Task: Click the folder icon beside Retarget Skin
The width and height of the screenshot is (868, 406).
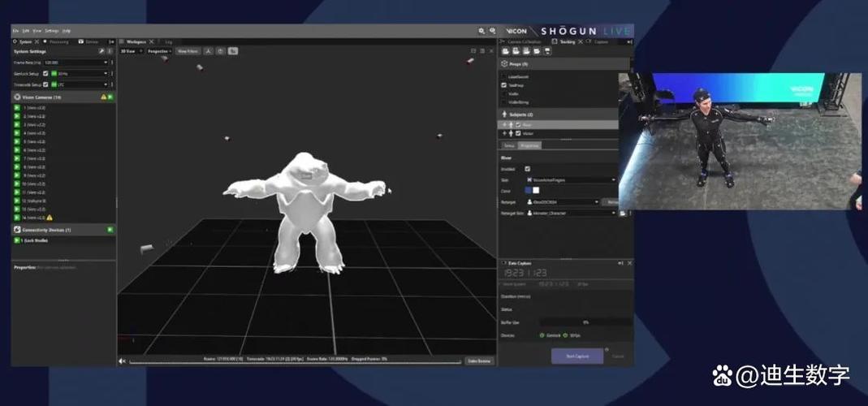Action: click(x=622, y=214)
